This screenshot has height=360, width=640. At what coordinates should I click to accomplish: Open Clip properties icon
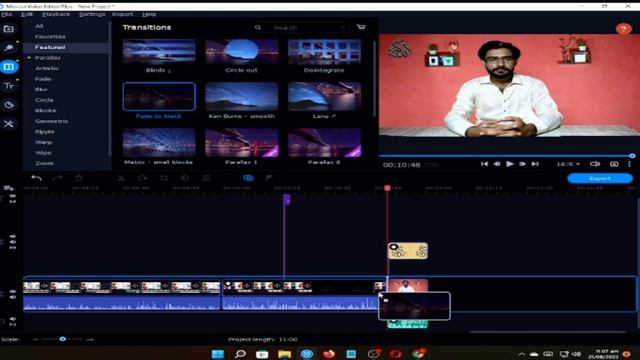point(206,178)
